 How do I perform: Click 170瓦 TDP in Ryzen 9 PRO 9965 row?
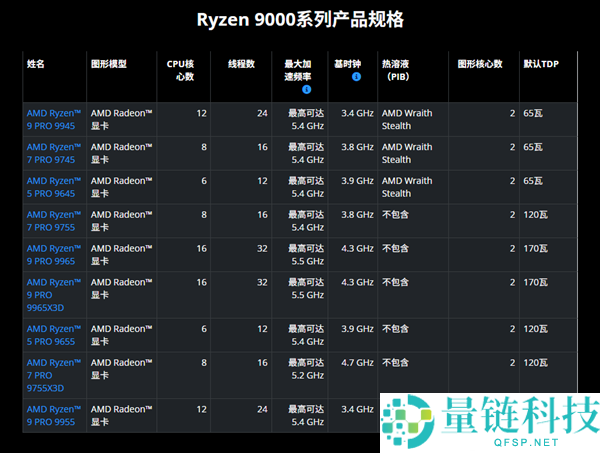[536, 249]
